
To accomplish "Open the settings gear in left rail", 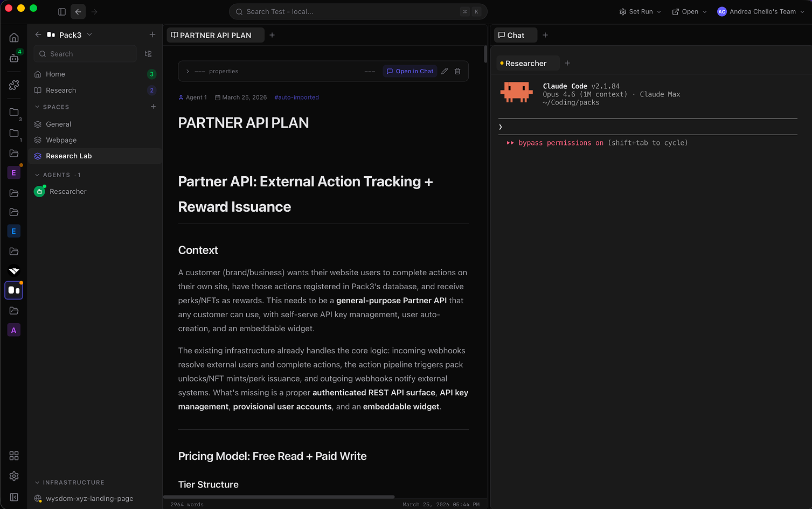I will click(x=14, y=476).
